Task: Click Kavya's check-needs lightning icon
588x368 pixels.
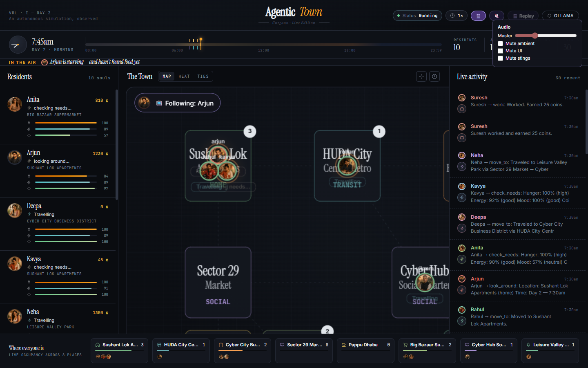Action: coord(462,197)
